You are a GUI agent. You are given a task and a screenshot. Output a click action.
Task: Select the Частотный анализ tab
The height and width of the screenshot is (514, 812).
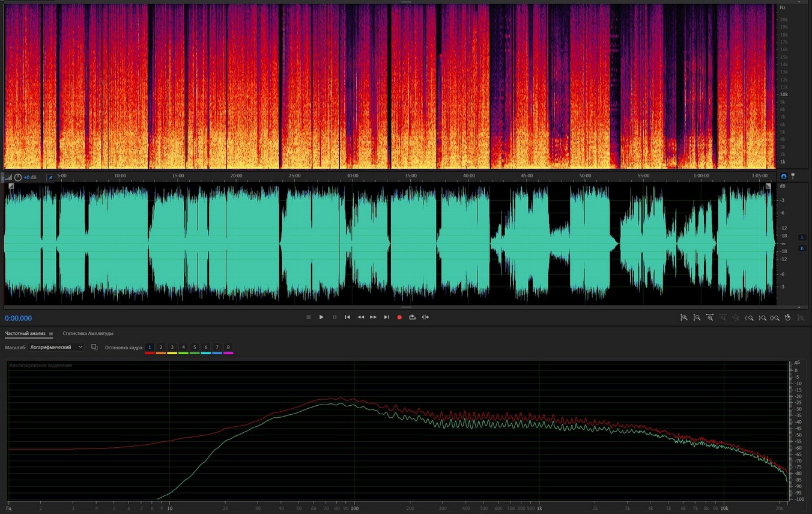pyautogui.click(x=25, y=334)
